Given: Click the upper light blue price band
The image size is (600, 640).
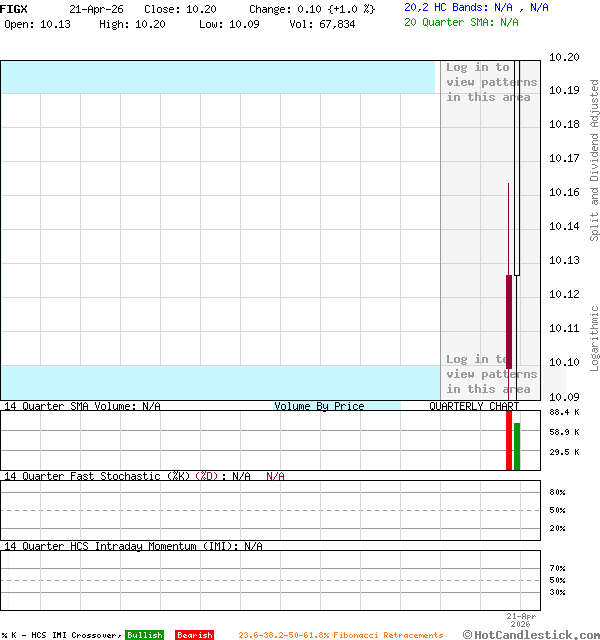Looking at the screenshot, I should click(x=218, y=77).
